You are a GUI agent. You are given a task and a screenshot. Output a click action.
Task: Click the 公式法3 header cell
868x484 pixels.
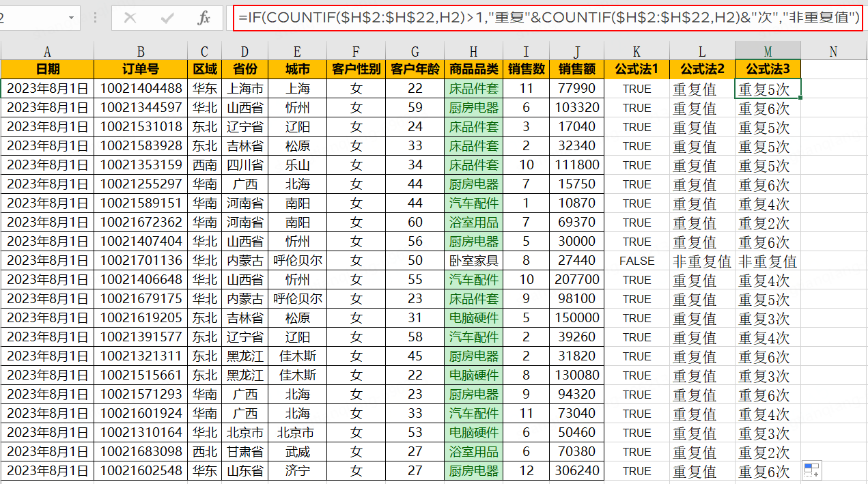(768, 69)
